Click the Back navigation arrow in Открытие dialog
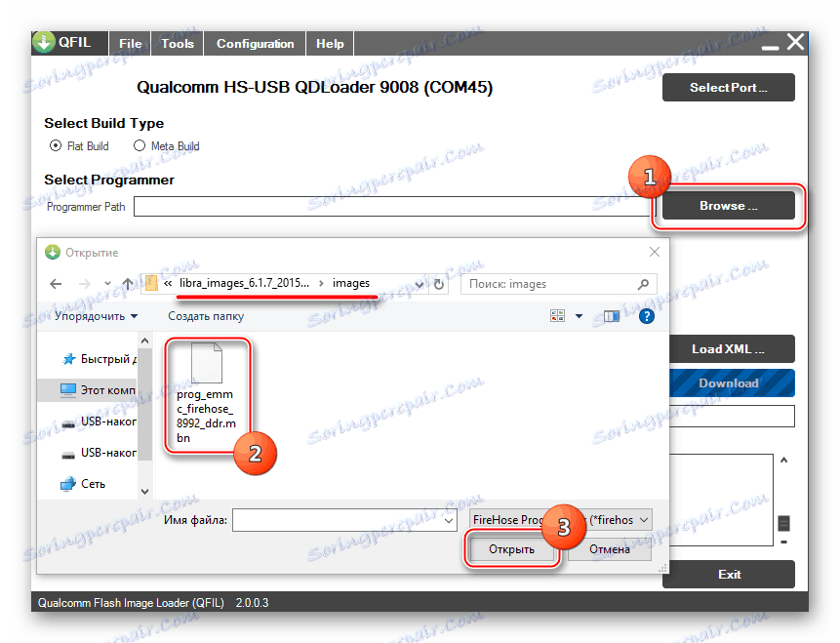This screenshot has width=840, height=643. pyautogui.click(x=56, y=283)
